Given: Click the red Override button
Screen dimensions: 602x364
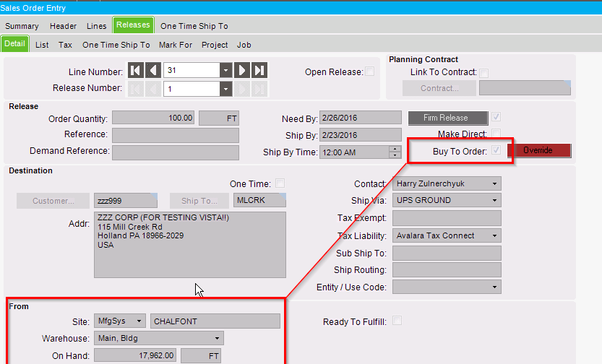Looking at the screenshot, I should pyautogui.click(x=539, y=150).
